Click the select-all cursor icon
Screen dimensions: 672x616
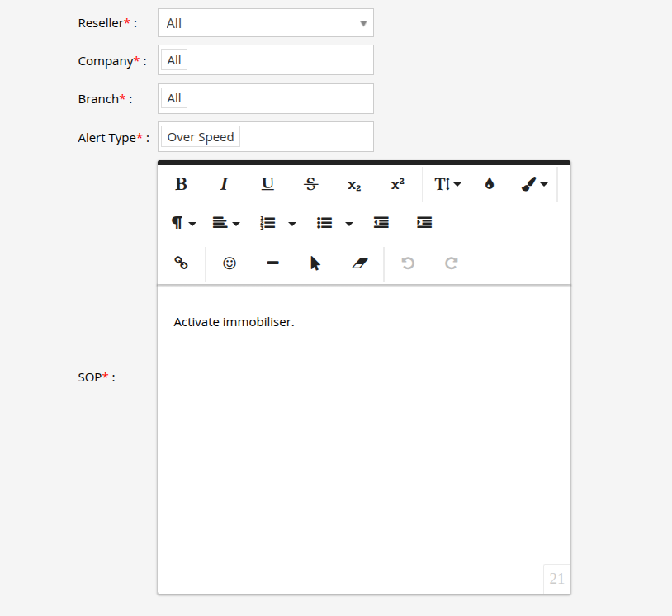pyautogui.click(x=315, y=263)
